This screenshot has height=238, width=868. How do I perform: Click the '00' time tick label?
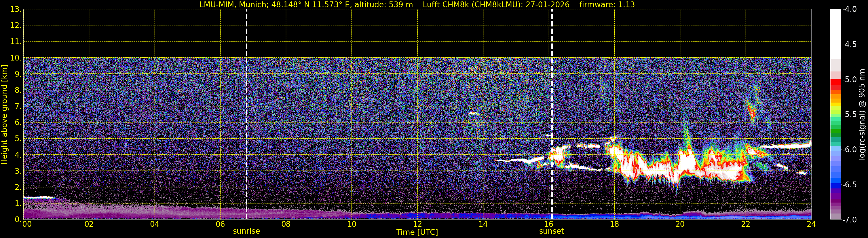pos(27,224)
